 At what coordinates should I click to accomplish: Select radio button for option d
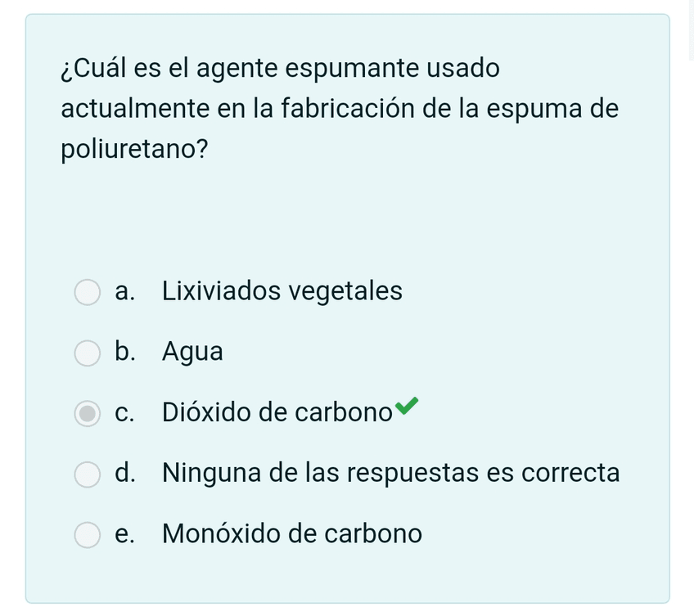tap(88, 474)
